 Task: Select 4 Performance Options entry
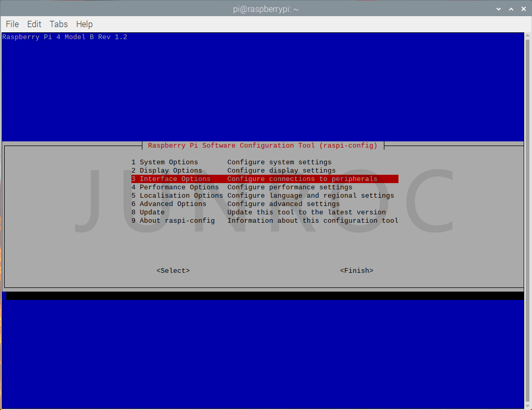pyautogui.click(x=264, y=187)
